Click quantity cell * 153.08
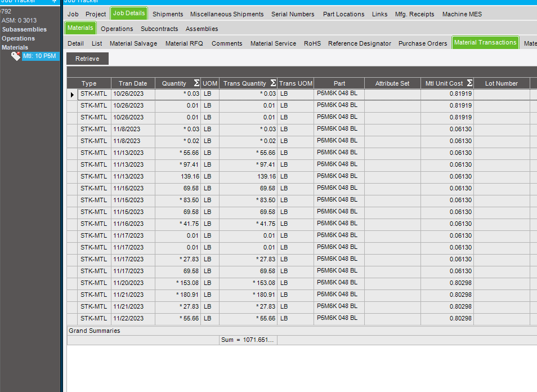 [x=178, y=283]
